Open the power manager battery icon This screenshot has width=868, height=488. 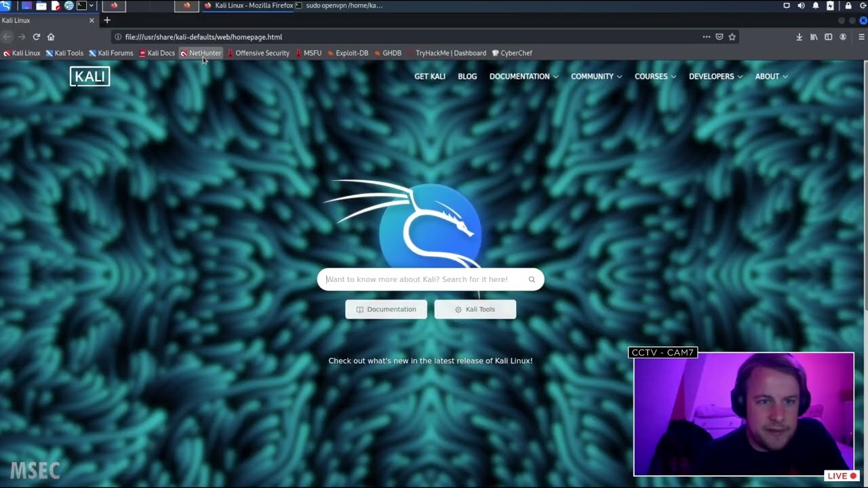[830, 5]
